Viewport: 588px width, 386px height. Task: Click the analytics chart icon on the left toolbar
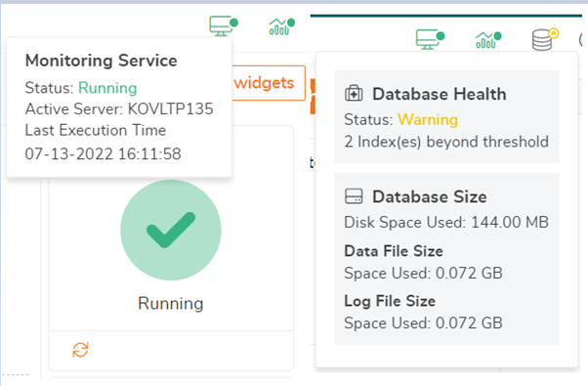coord(281,26)
